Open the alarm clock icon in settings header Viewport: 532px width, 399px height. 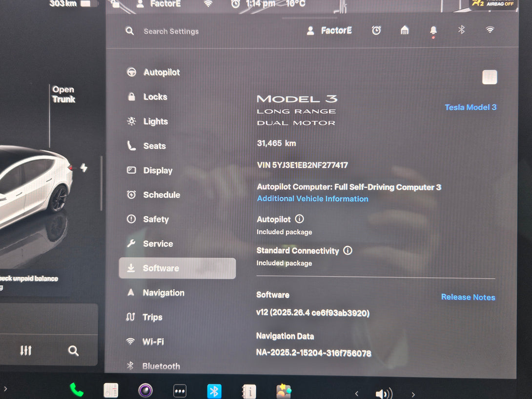tap(376, 31)
